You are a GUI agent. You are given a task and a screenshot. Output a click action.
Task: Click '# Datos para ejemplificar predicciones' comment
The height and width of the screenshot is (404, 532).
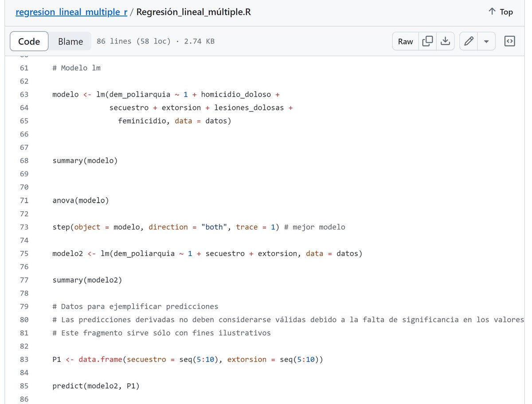tap(135, 307)
